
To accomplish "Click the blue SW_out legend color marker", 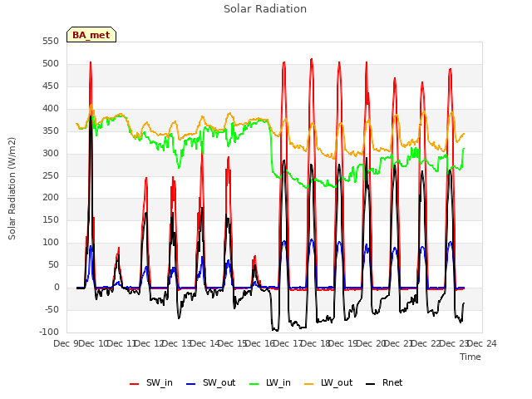I will tap(191, 384).
